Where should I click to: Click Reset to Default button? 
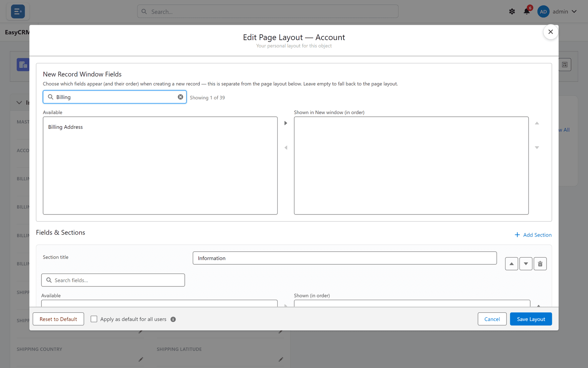pyautogui.click(x=58, y=319)
